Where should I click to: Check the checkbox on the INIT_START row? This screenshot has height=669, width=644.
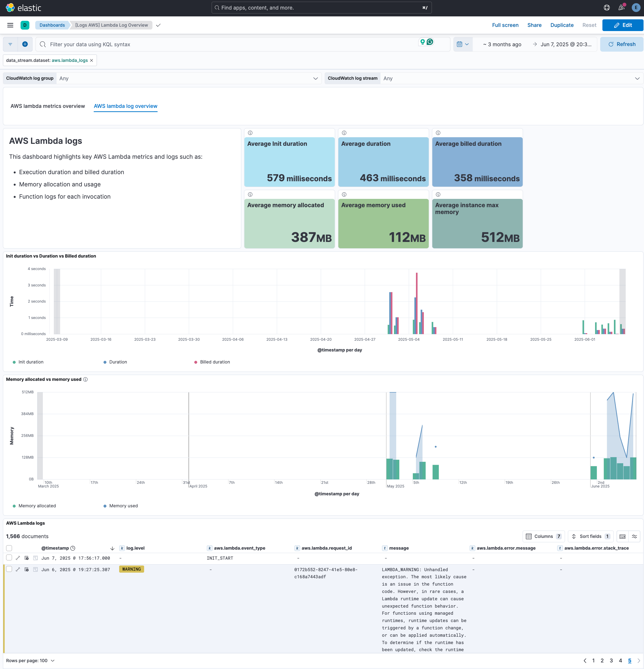pos(9,558)
